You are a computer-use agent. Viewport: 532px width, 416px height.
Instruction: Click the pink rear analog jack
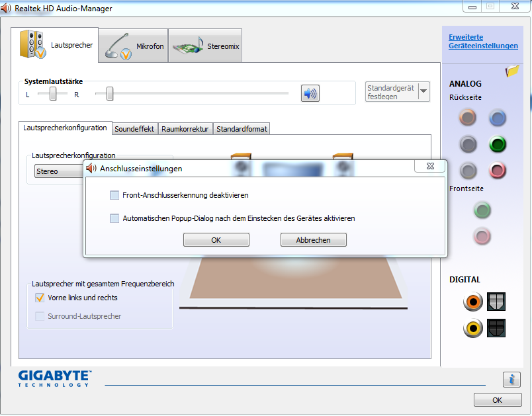(498, 171)
